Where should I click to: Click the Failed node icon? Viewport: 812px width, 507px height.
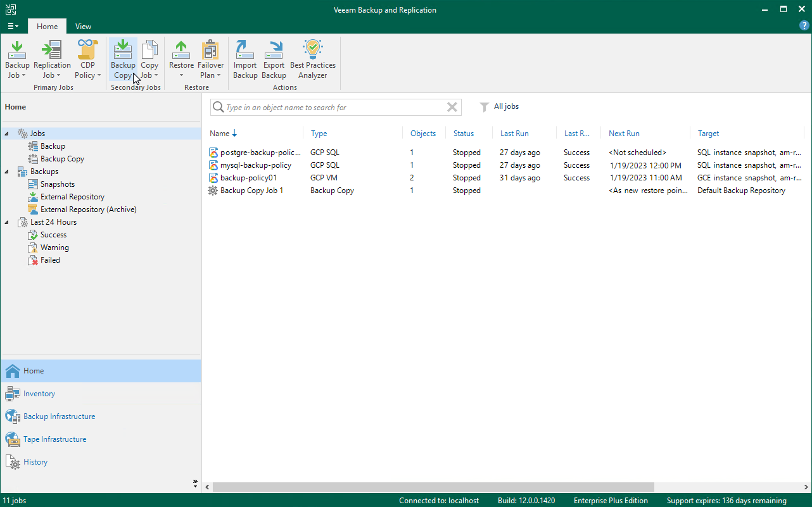tap(33, 260)
